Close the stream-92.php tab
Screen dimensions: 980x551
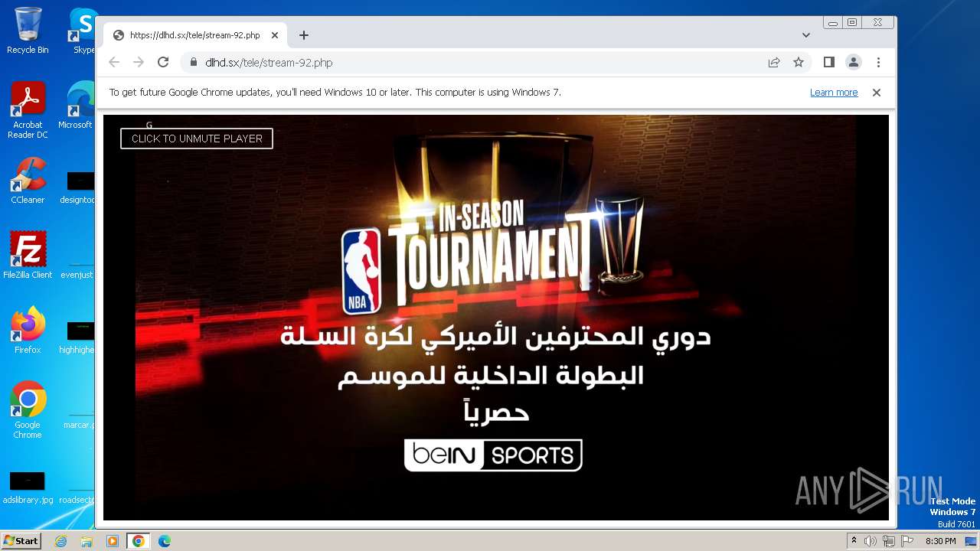click(x=275, y=35)
